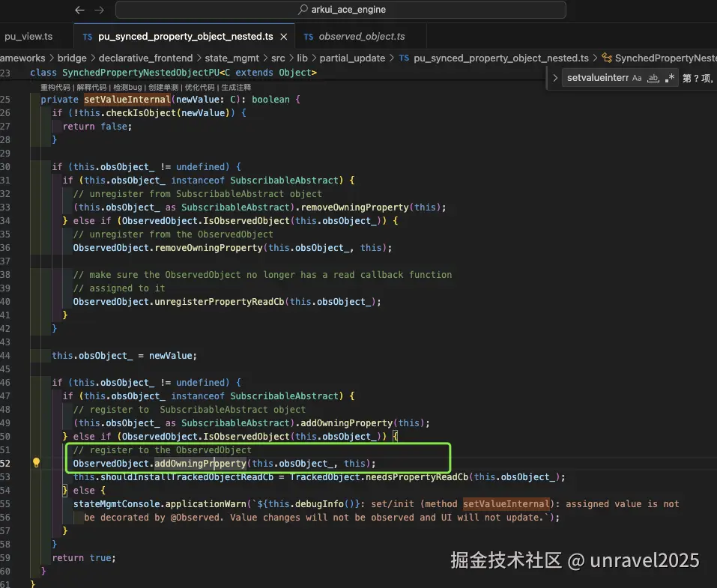This screenshot has height=588, width=717.
Task: Click shouldInstallTrackedObjectReadCb on line 53
Action: coord(187,477)
